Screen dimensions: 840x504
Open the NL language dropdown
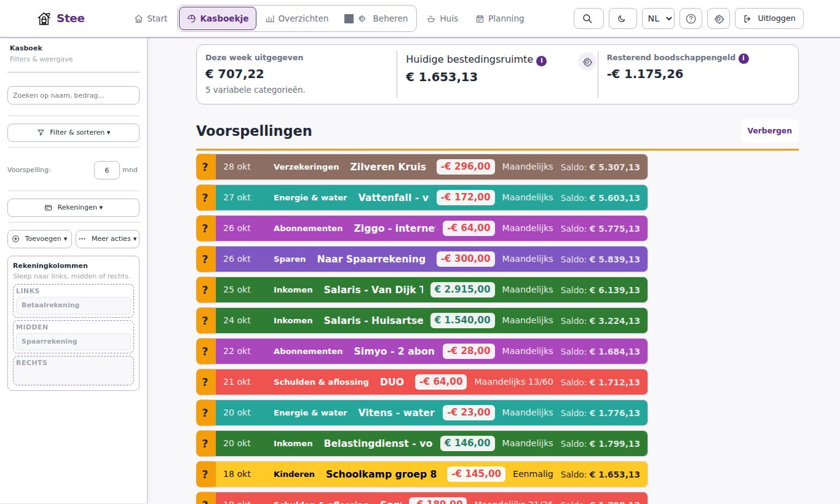click(x=658, y=18)
